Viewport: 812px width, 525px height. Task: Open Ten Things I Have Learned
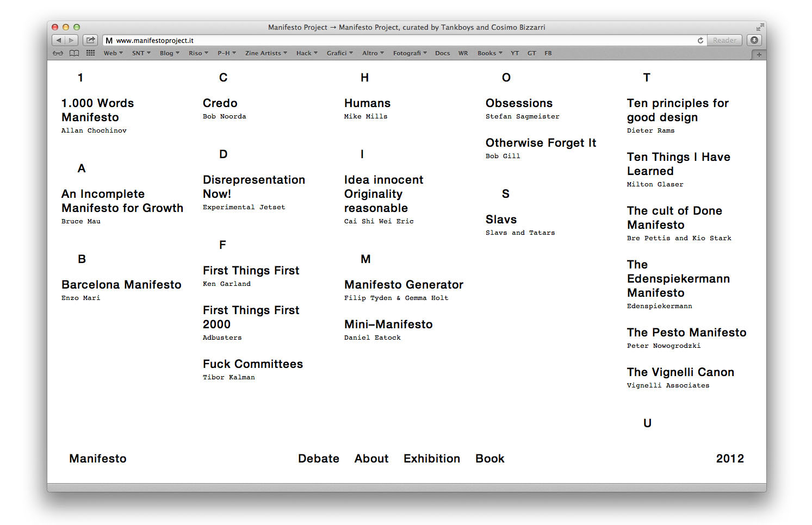point(678,164)
